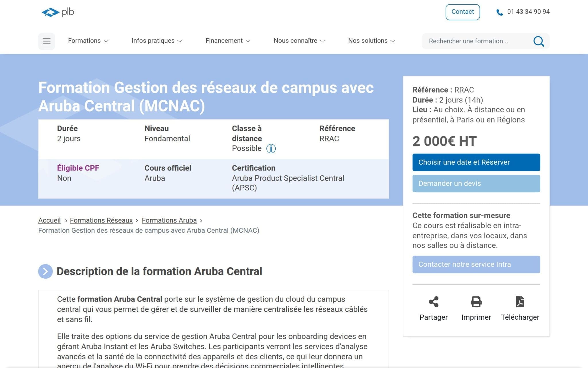Expand the Nos solutions menu
Viewport: 588px width, 368px height.
[372, 41]
